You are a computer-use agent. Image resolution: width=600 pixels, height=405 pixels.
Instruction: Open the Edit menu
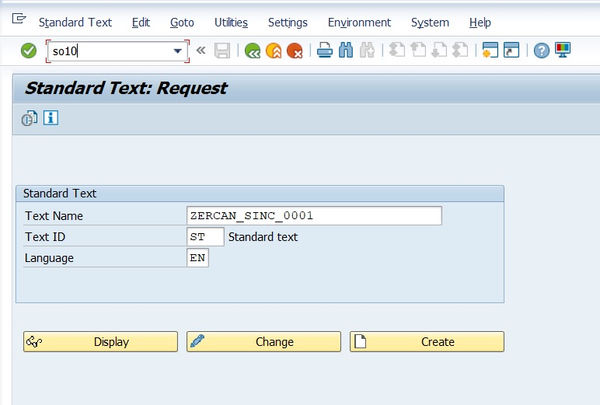pyautogui.click(x=141, y=23)
